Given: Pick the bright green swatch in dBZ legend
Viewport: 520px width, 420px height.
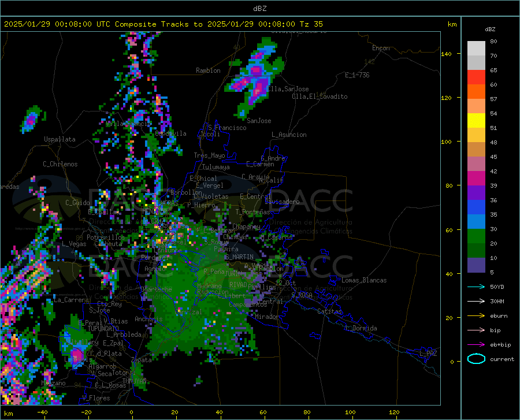Looking at the screenshot, I should 476,236.
